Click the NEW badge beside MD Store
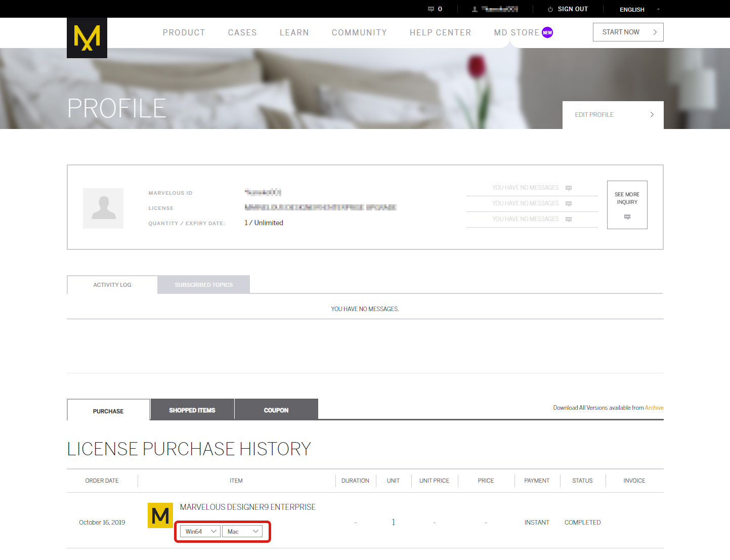 (547, 32)
